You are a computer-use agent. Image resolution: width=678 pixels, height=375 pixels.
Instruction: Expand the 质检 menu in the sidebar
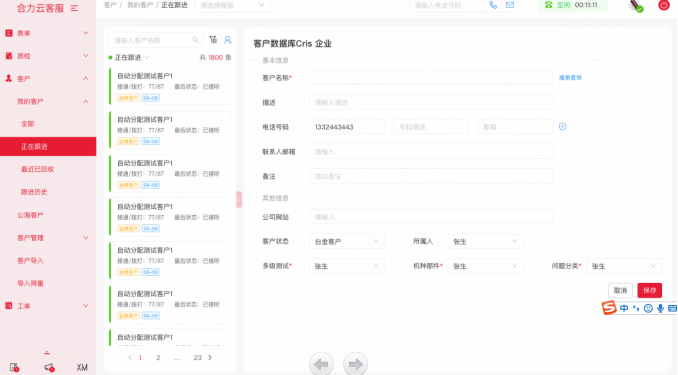coord(48,56)
